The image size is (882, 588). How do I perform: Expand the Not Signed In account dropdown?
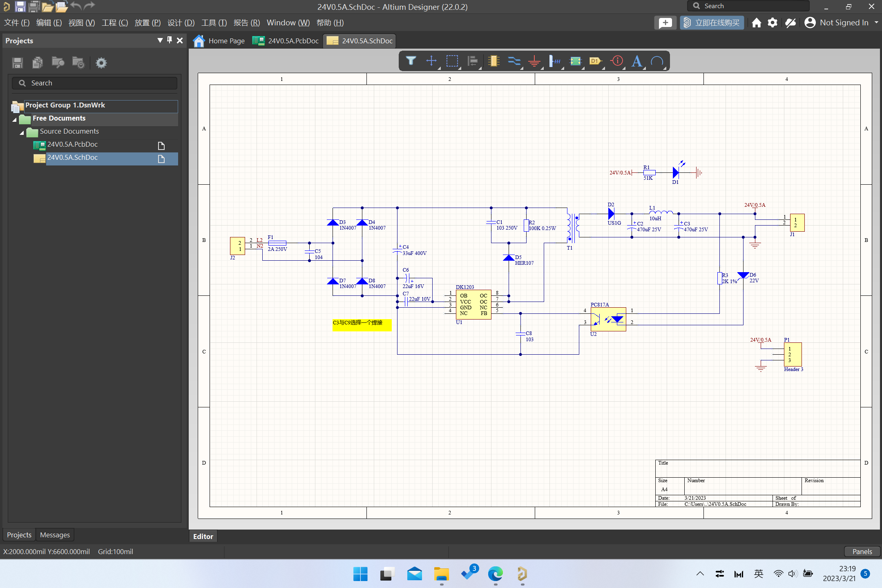pos(876,23)
